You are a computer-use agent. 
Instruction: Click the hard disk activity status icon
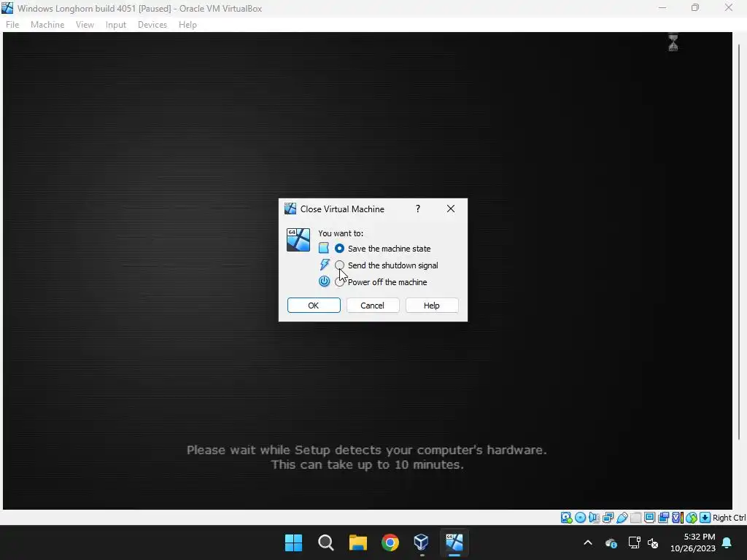pos(566,518)
